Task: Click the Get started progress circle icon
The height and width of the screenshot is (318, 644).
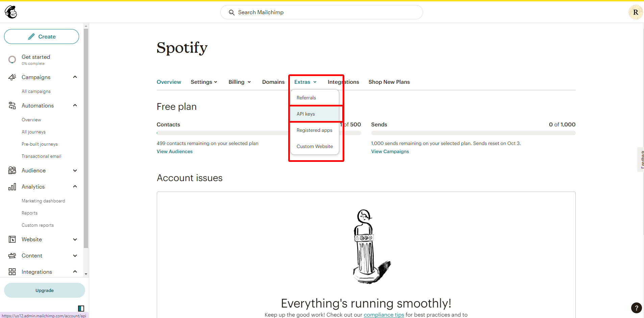Action: pyautogui.click(x=12, y=60)
